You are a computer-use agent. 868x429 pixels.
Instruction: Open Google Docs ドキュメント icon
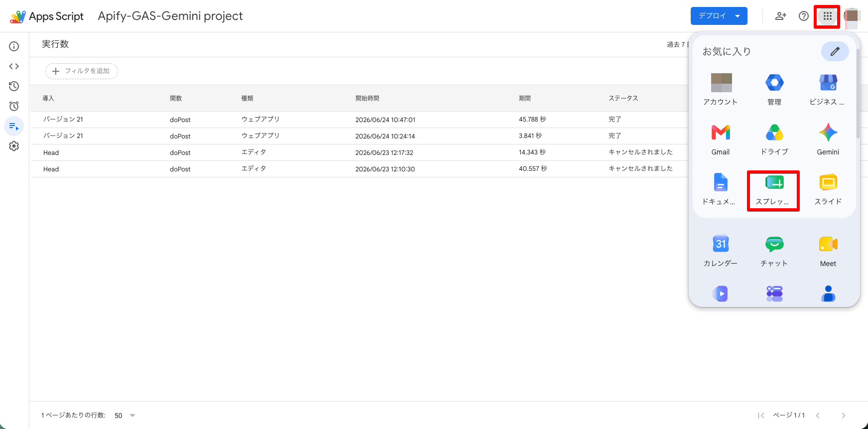(x=721, y=190)
